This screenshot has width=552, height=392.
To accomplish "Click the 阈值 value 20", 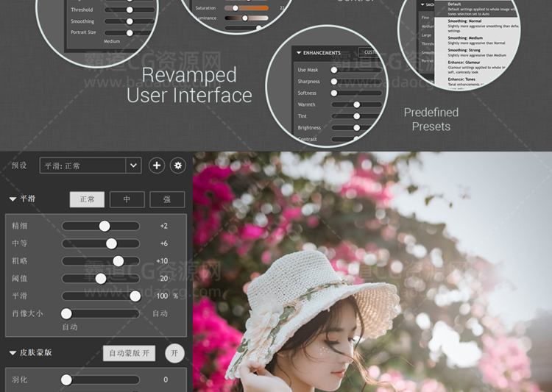I will [163, 278].
